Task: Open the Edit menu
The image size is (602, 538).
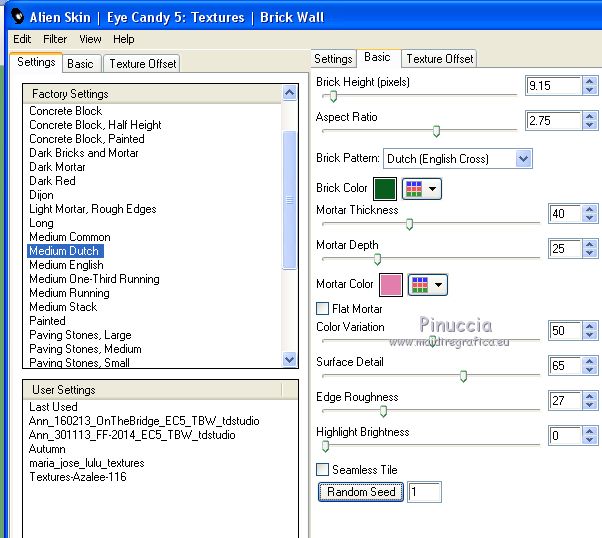Action: click(x=22, y=39)
